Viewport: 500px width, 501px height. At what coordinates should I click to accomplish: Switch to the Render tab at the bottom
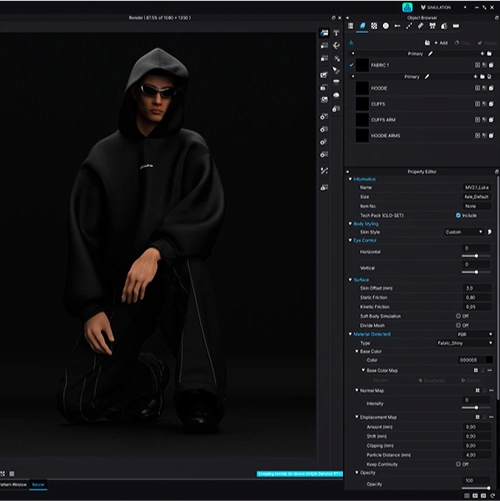coord(38,485)
